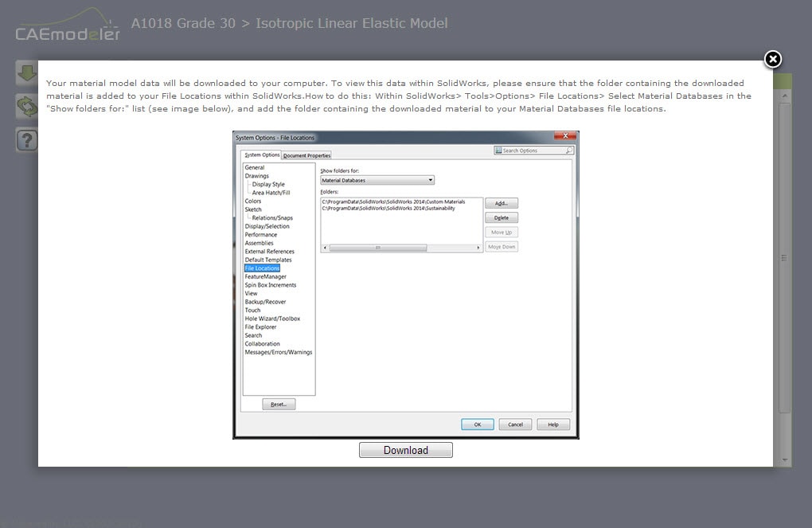Select External References in the options list
Image resolution: width=812 pixels, height=528 pixels.
tap(269, 252)
